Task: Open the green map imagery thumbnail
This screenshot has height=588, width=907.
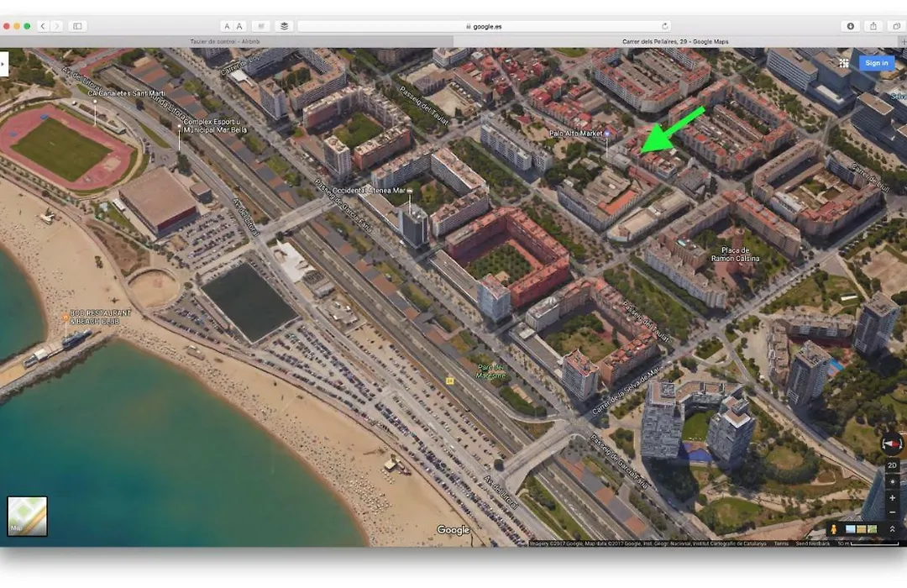Action: pyautogui.click(x=872, y=529)
